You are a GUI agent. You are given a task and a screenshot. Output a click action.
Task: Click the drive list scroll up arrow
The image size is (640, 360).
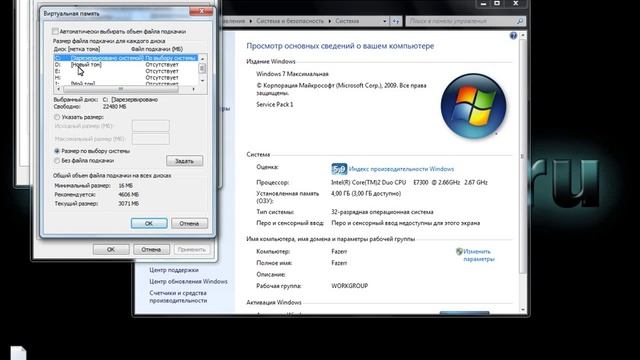[x=202, y=59]
